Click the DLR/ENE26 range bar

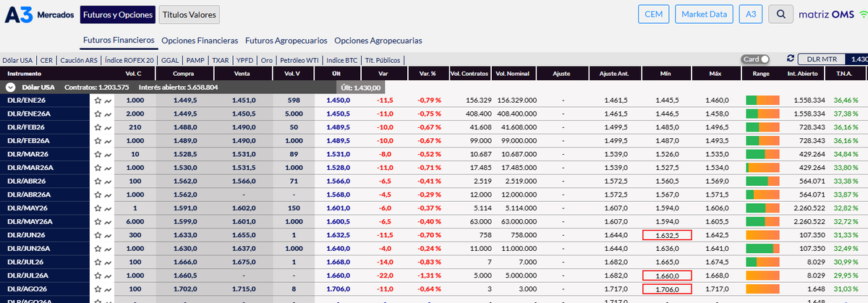pyautogui.click(x=762, y=101)
